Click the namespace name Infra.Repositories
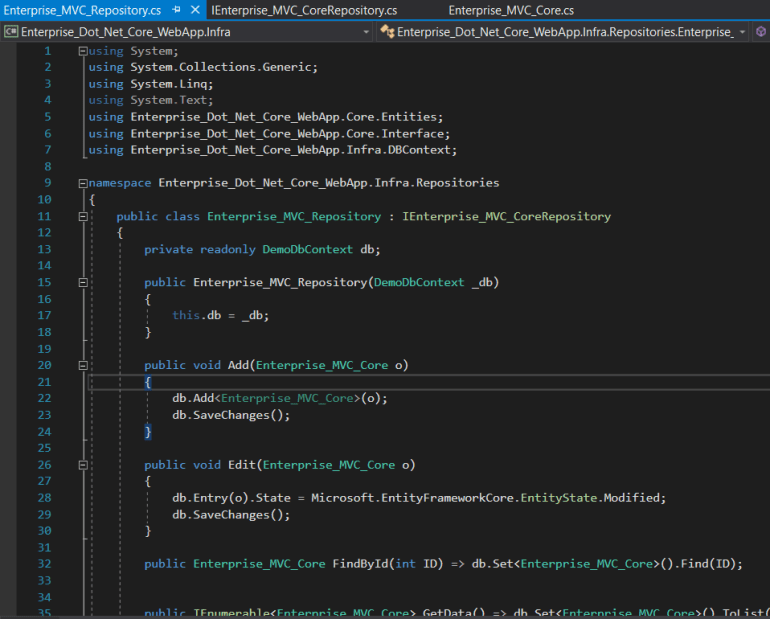This screenshot has width=770, height=619. pyautogui.click(x=329, y=183)
